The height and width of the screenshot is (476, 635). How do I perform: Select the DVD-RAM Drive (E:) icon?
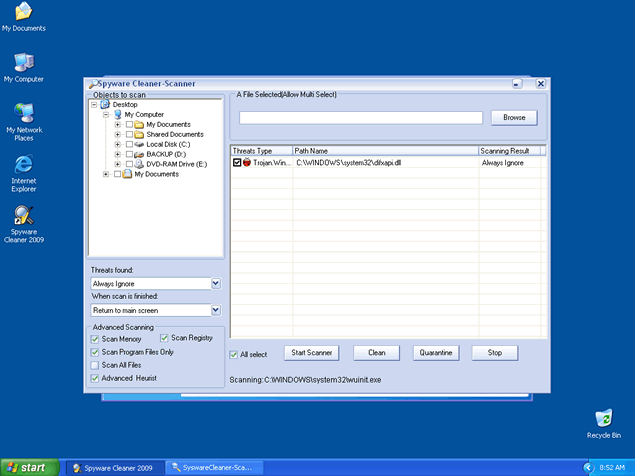coord(139,164)
